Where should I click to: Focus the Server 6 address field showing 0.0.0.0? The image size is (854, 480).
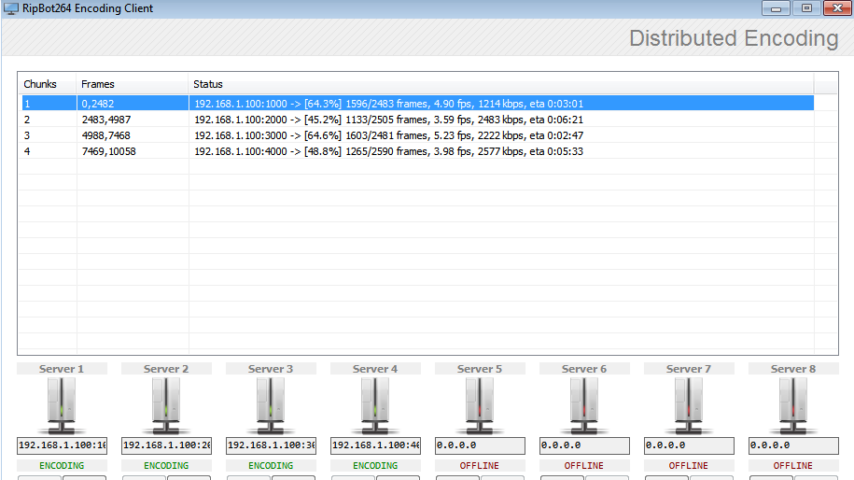[585, 446]
